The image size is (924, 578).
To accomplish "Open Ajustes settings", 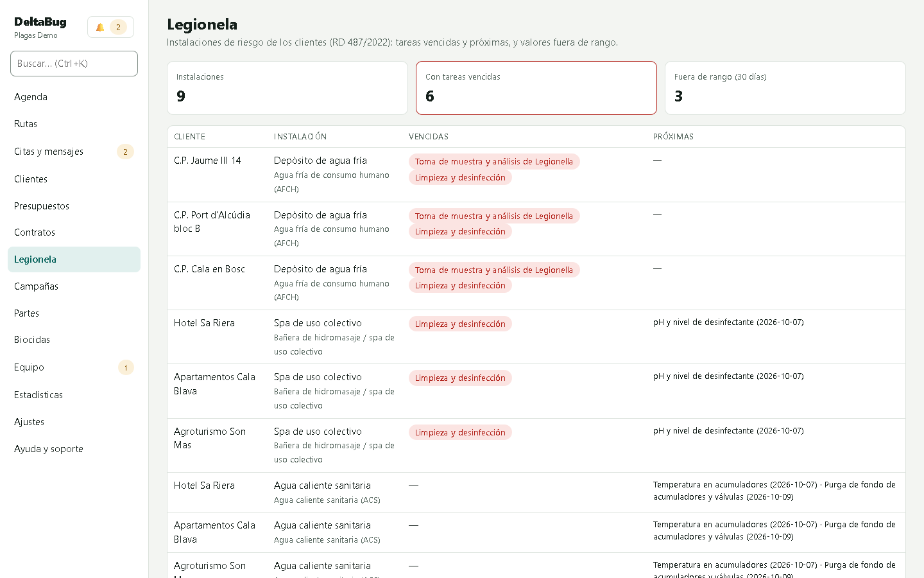I will pyautogui.click(x=74, y=422).
